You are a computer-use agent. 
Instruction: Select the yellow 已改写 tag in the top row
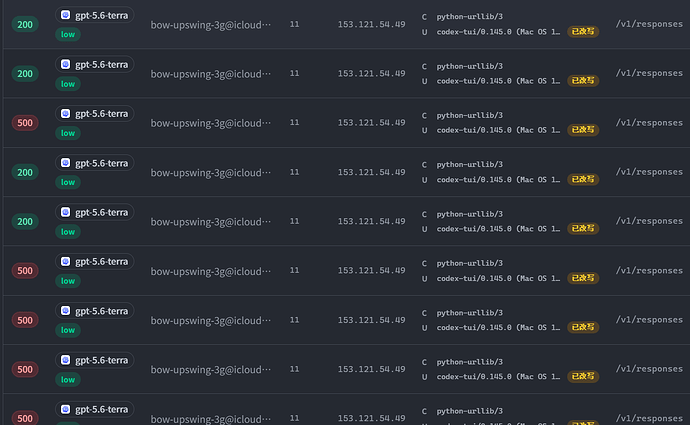click(583, 31)
